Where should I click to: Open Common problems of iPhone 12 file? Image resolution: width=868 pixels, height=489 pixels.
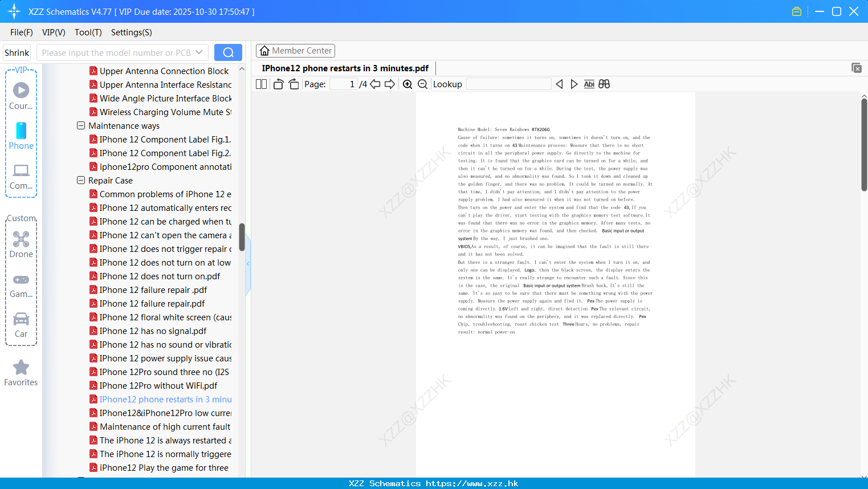click(161, 194)
